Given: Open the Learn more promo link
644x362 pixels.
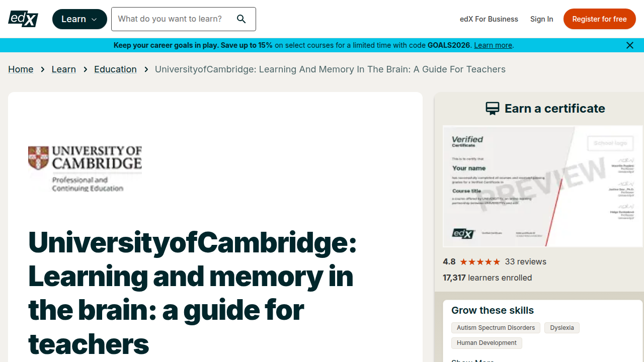Looking at the screenshot, I should pos(493,45).
